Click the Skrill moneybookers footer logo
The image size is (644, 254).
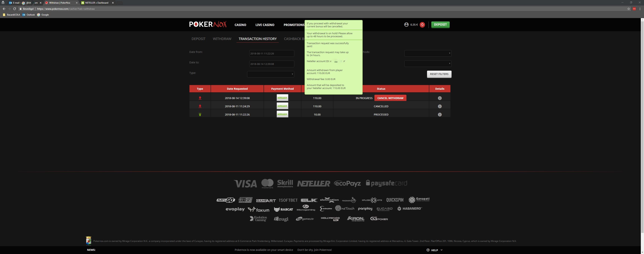point(285,183)
